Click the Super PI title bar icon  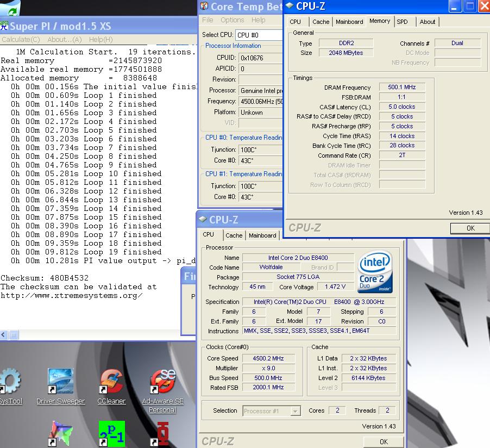click(4, 26)
